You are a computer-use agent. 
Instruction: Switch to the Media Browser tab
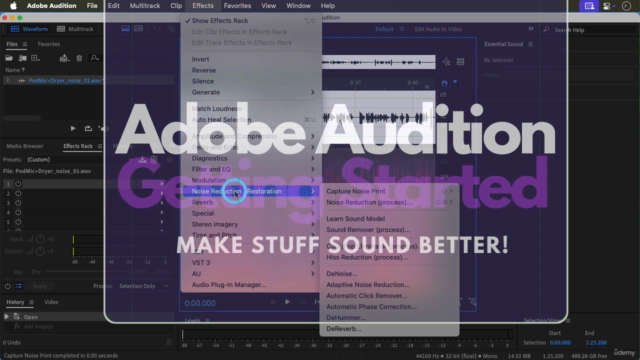(25, 146)
